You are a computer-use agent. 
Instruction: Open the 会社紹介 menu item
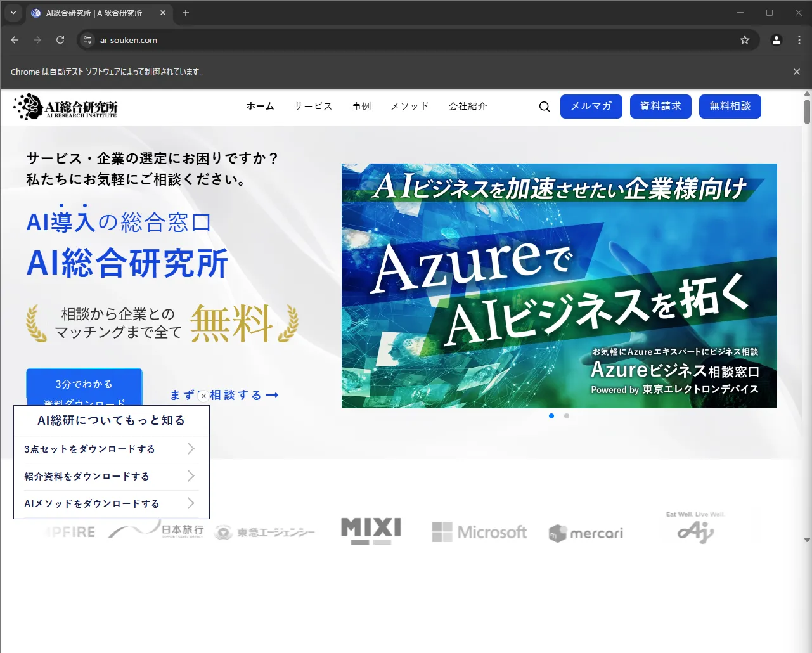tap(468, 107)
